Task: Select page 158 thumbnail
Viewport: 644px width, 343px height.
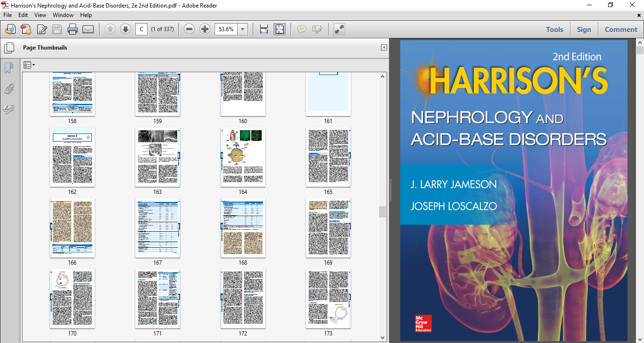Action: 72,94
